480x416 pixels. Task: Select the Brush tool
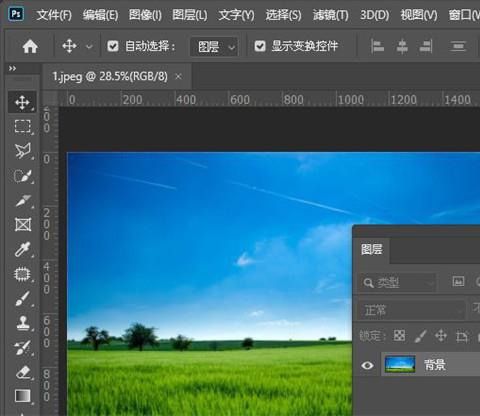(22, 298)
